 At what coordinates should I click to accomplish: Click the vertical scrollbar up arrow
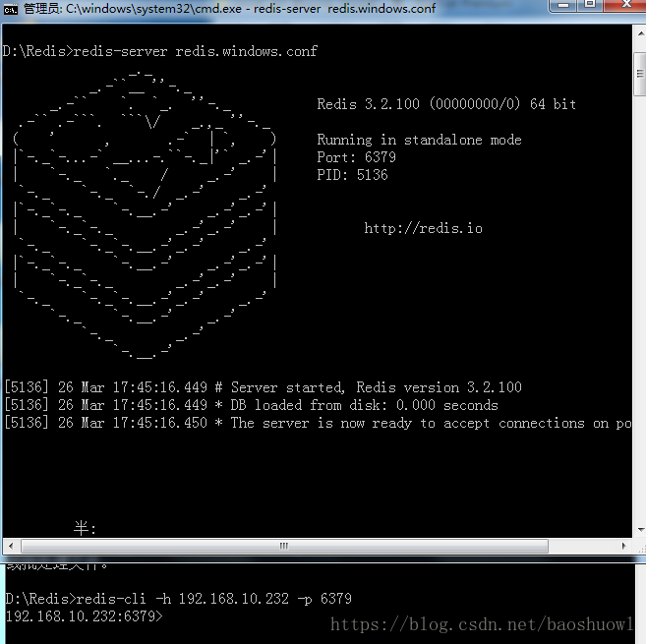click(x=641, y=33)
